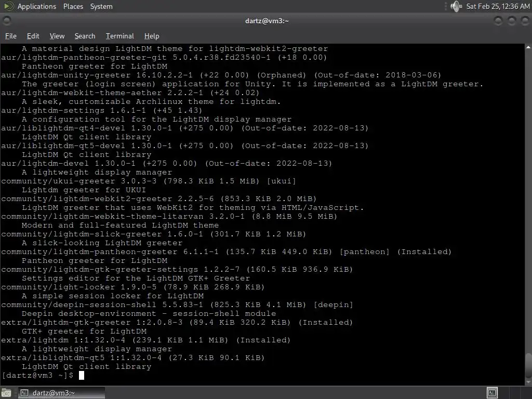Click the text community/light-locker 1.9.0-5
This screenshot has width=532, height=399.
79,287
